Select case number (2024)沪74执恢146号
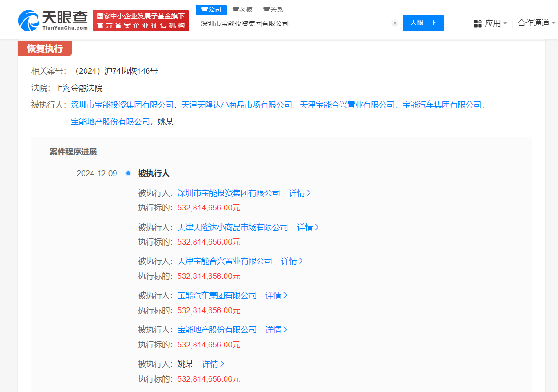This screenshot has width=558, height=392. (116, 71)
